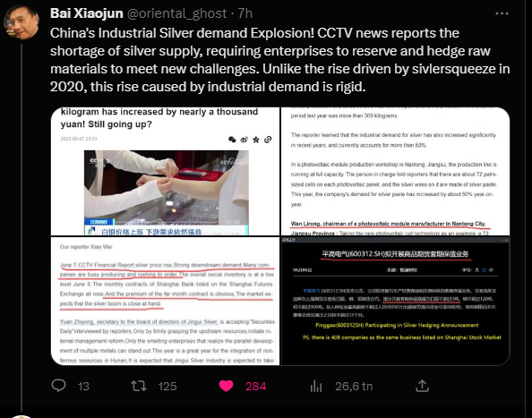Click the 125 retweet count
Screen dimensions: 532x418
click(167, 386)
